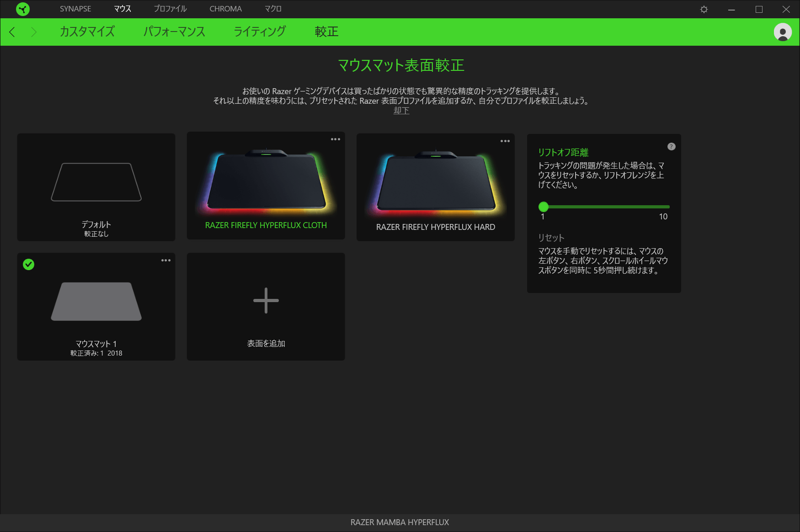Open options menu on FIREFLY HYPERFLUX HARD tile
Screen dimensions: 800x532
(x=505, y=141)
